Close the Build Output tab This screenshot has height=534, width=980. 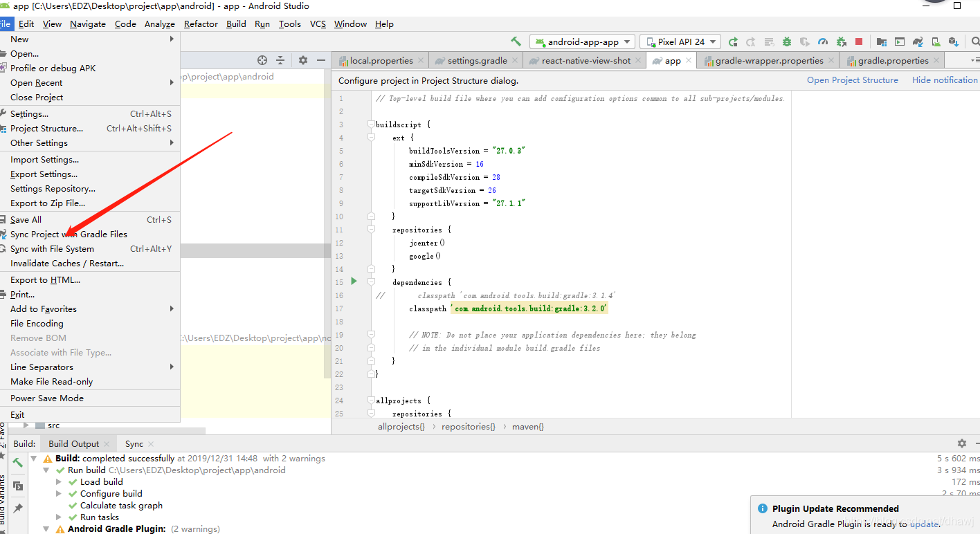pos(107,444)
